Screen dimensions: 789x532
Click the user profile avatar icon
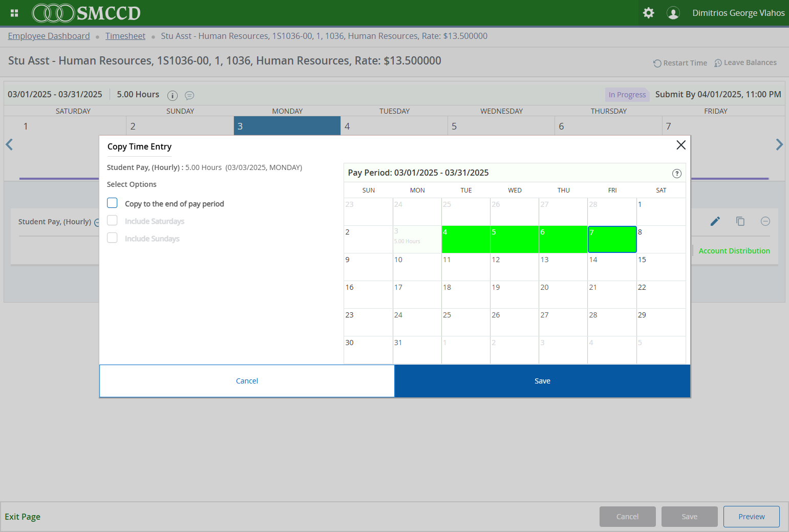673,13
